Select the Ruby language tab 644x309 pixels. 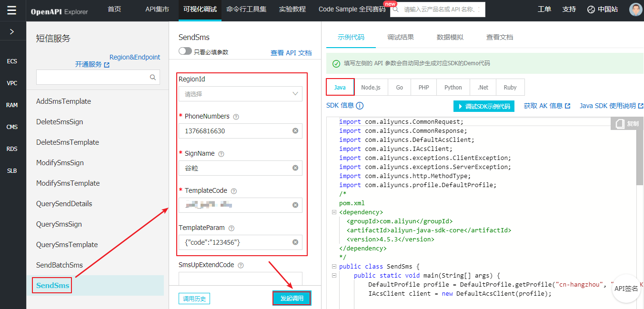pos(510,88)
